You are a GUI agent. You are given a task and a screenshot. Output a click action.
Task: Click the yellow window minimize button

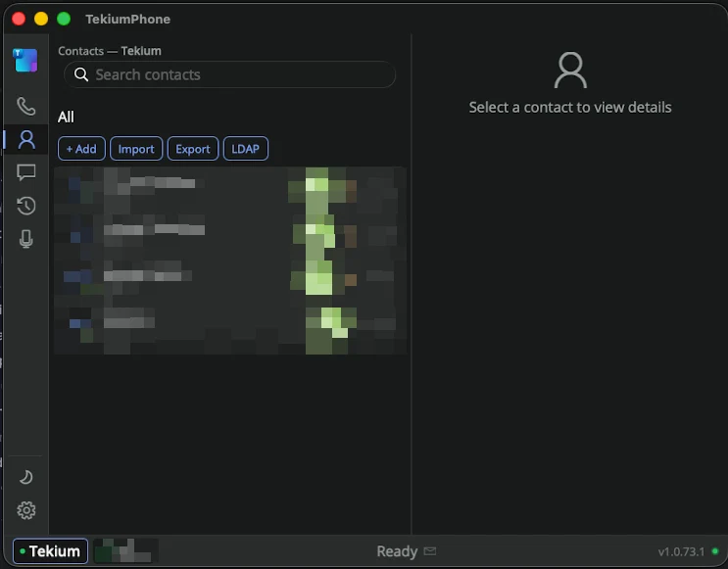click(41, 19)
